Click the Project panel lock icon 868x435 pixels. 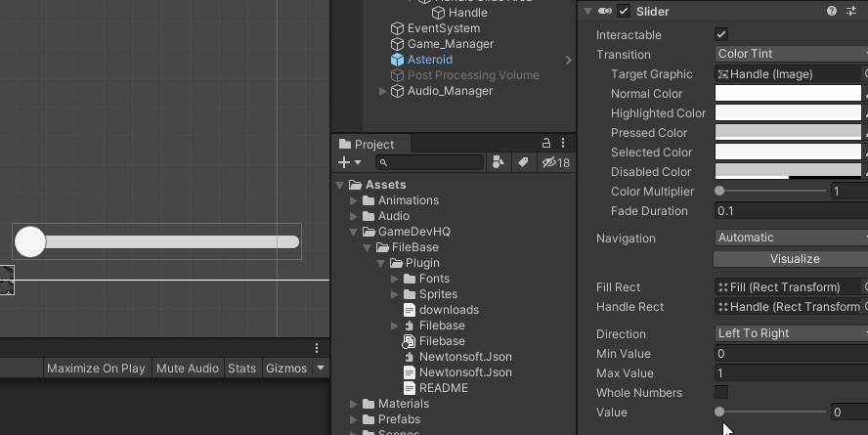[545, 143]
